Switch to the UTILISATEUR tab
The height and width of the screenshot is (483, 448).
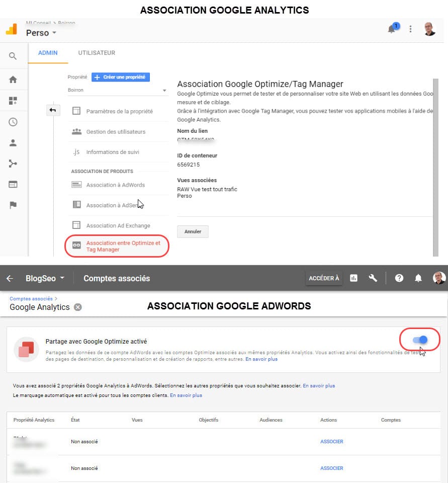tap(97, 53)
